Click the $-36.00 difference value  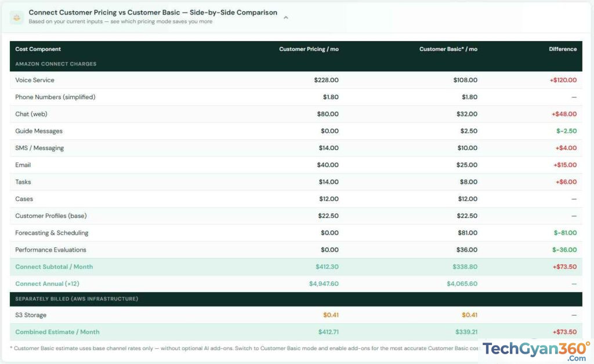pos(564,250)
